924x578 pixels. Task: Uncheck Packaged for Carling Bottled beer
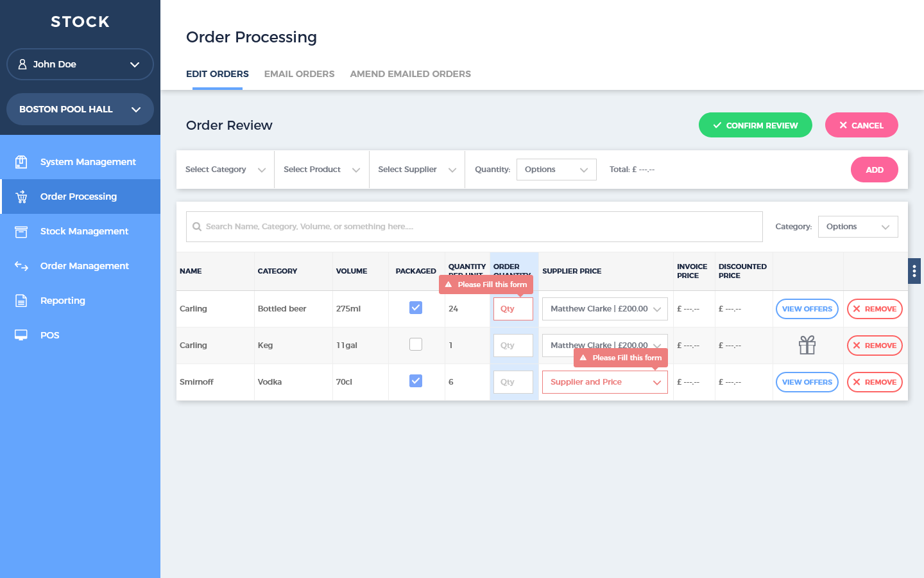tap(416, 308)
